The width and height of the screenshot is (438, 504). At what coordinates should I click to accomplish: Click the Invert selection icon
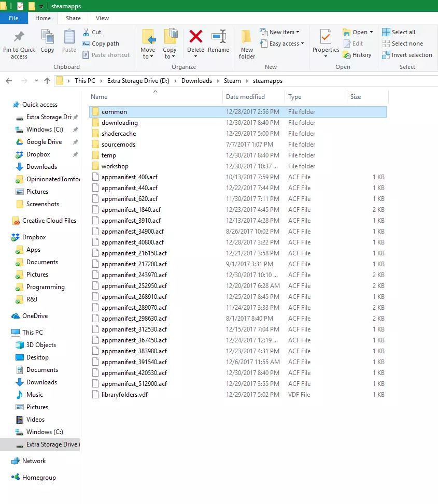click(x=386, y=55)
